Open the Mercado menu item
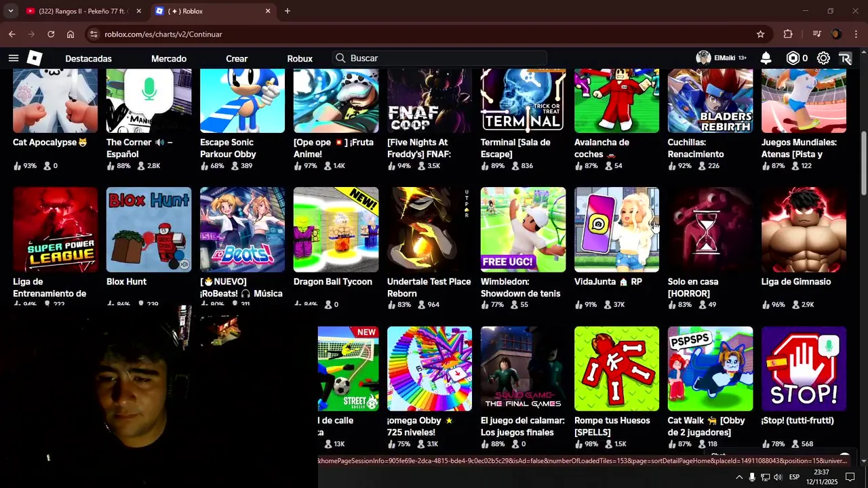 pyautogui.click(x=169, y=59)
